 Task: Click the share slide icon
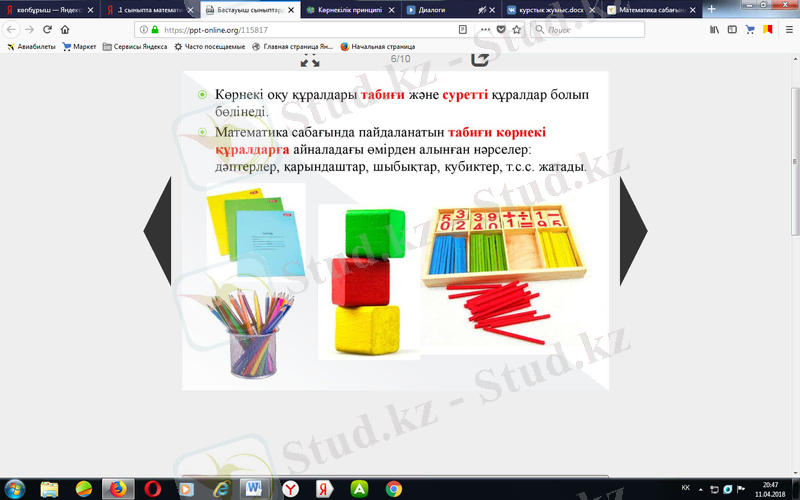479,60
